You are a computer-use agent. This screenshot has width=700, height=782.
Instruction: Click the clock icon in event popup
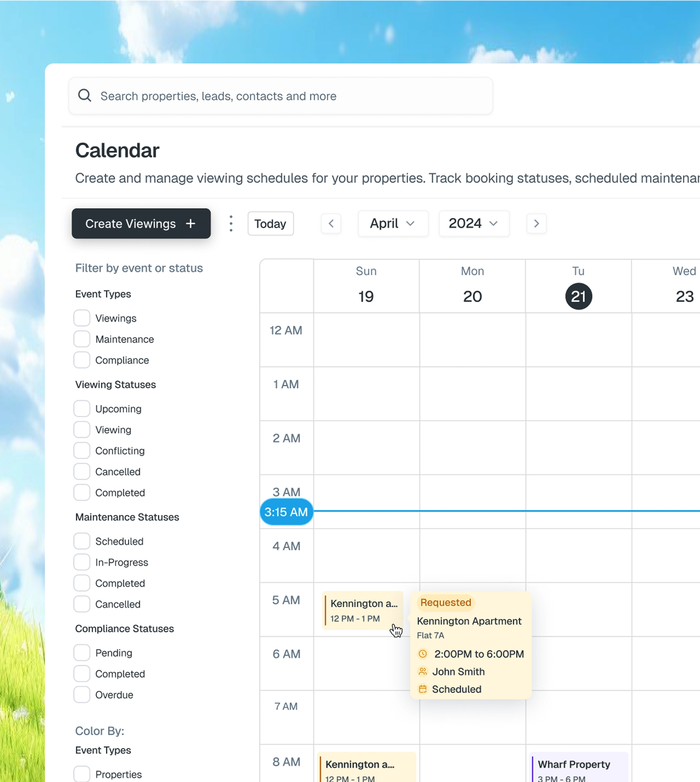tap(423, 653)
